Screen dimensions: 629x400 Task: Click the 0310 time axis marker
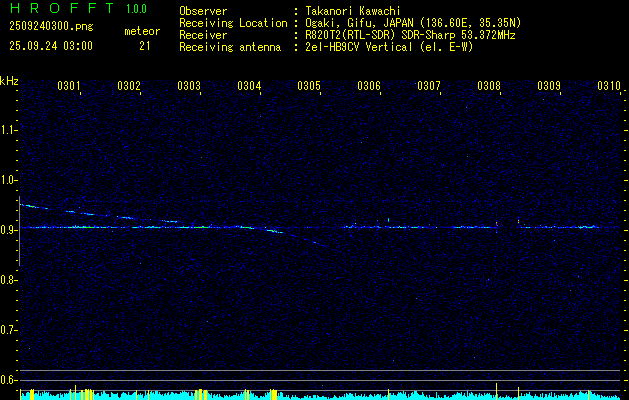click(x=609, y=86)
